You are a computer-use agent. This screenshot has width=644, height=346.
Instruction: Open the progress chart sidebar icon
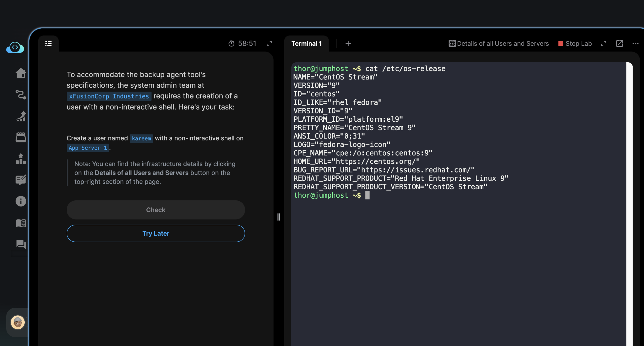pos(21,116)
